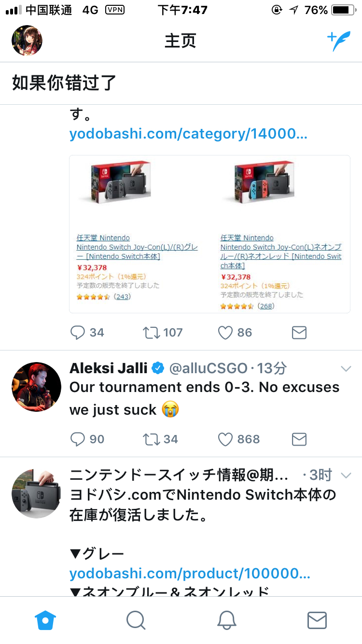Open the Notifications bell tab
Viewport: 362px width, 644px height.
coord(226,620)
